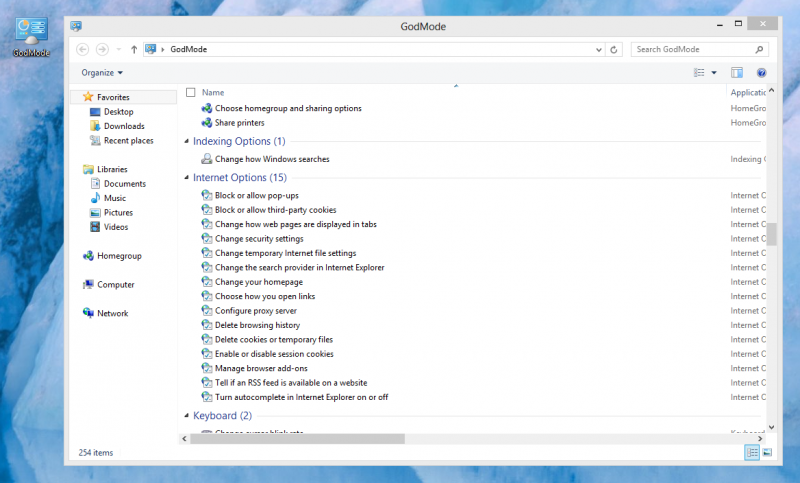Change the view layout icon
Screen dimensions: 800x483
[699, 73]
